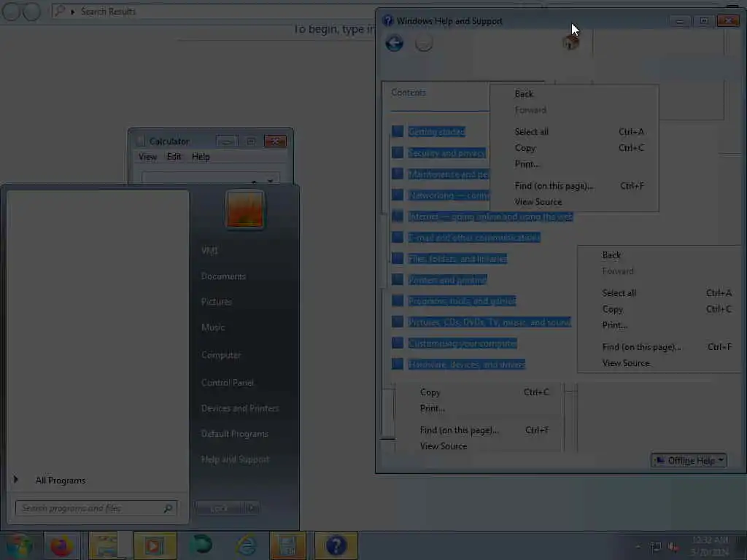Open the E-mail and other communications topic
The height and width of the screenshot is (560, 747).
pos(474,237)
